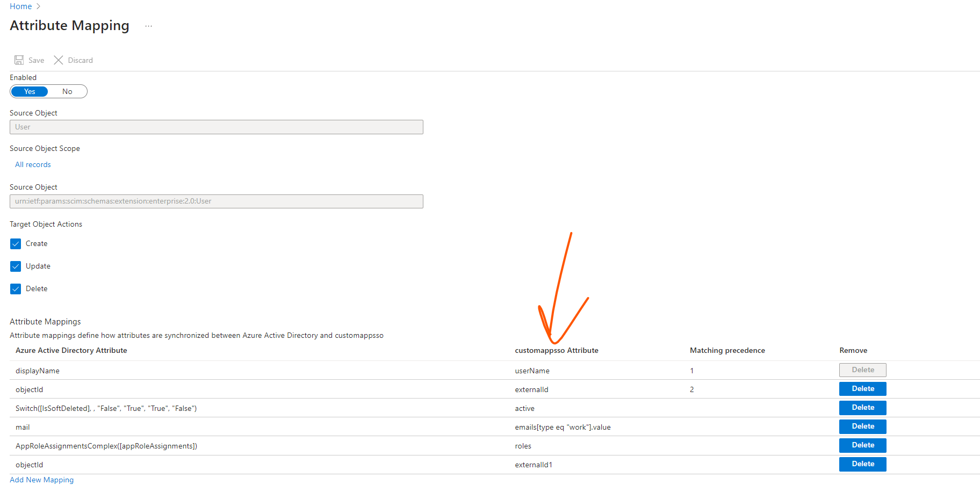The image size is (980, 492).
Task: Open the ellipsis menu beside Attribute Mapping title
Action: [x=148, y=26]
